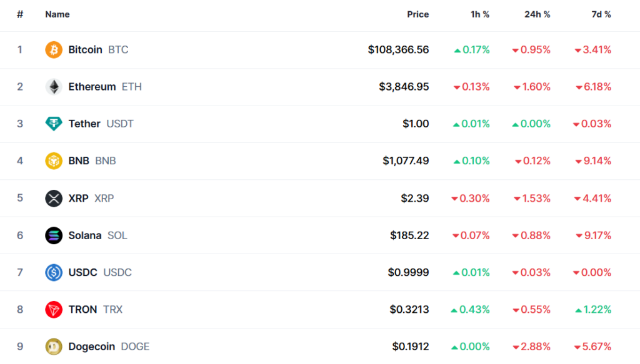Viewport: 640px width, 364px height.
Task: Click the Dogecoin logo icon
Action: 54,347
